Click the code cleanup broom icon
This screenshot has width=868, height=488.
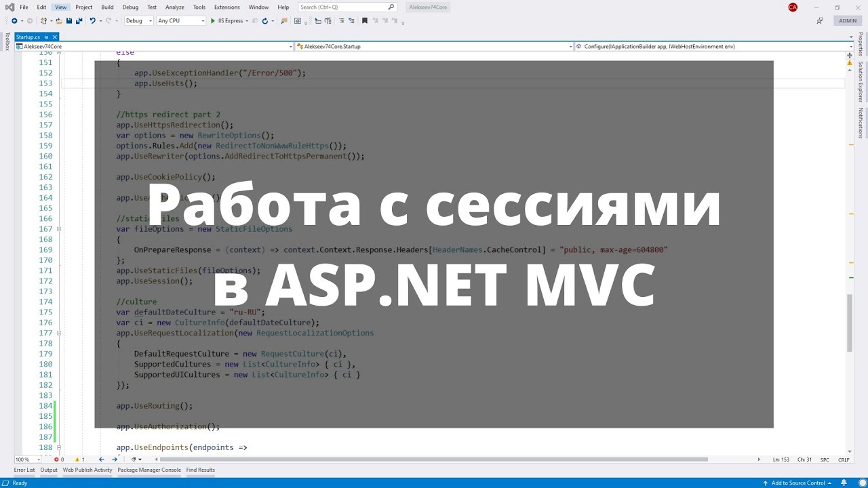tap(134, 460)
